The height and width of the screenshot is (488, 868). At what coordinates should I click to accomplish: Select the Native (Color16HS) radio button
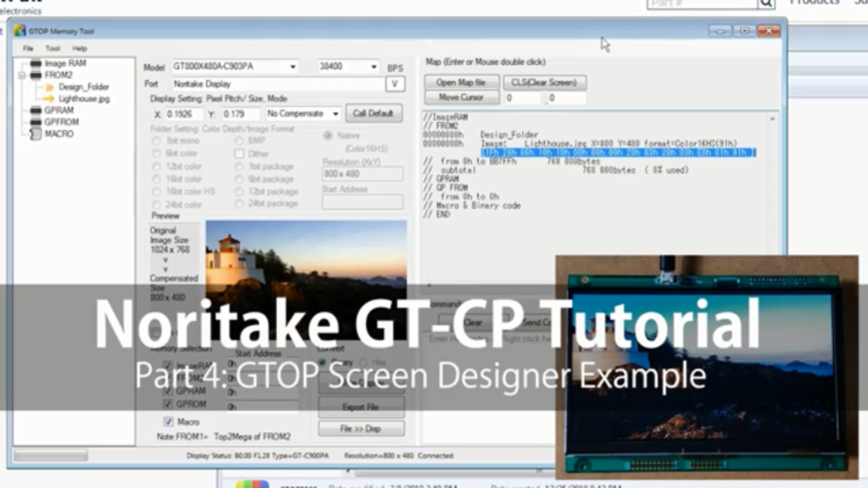click(328, 136)
